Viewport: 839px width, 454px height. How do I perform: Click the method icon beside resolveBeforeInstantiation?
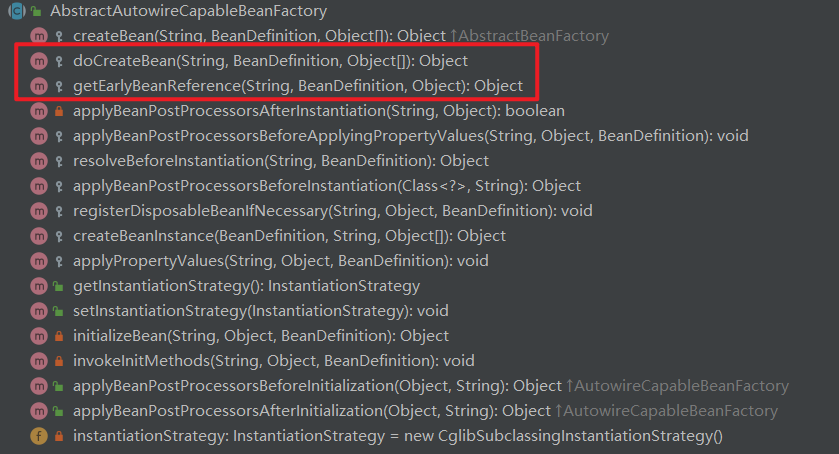coord(39,161)
